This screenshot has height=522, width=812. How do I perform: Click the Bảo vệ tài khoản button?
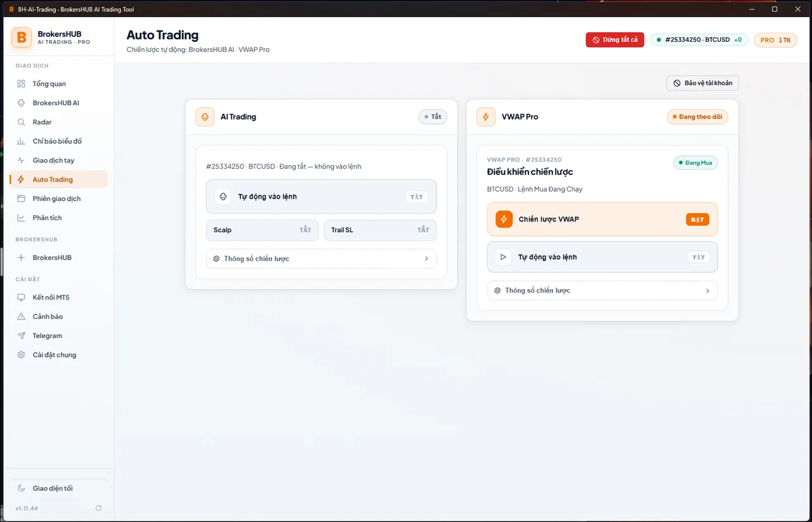pos(702,83)
